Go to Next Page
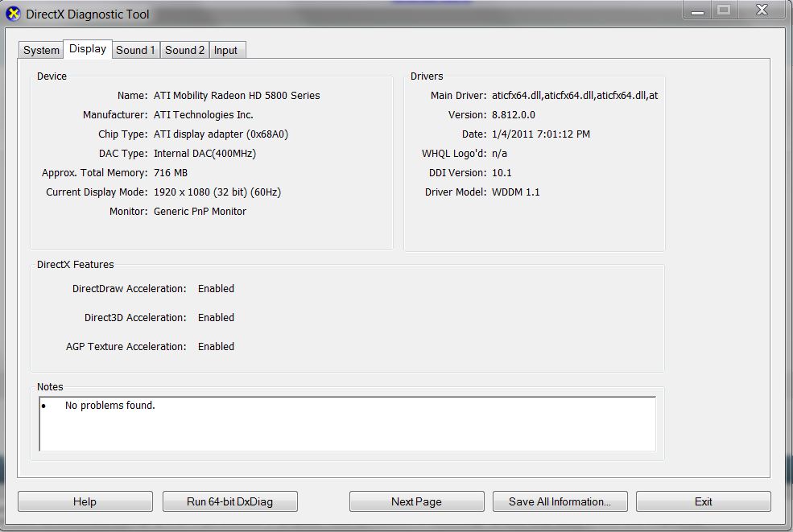Image resolution: width=793 pixels, height=532 pixels. (417, 501)
